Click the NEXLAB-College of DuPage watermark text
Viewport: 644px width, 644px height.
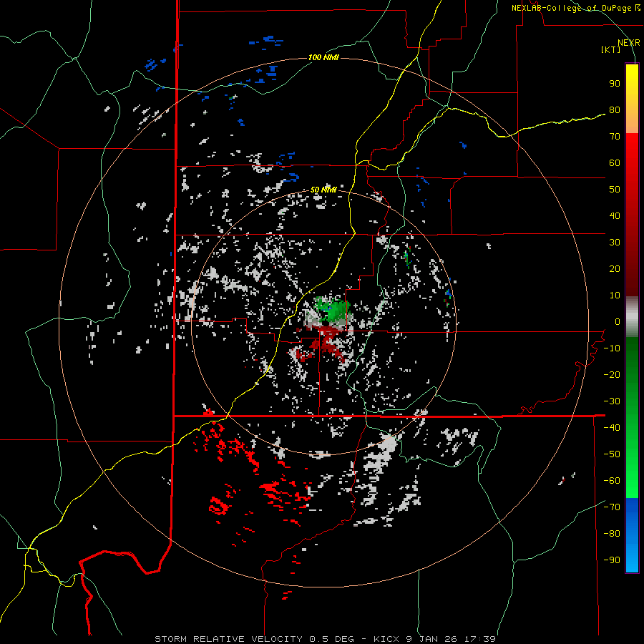point(576,8)
